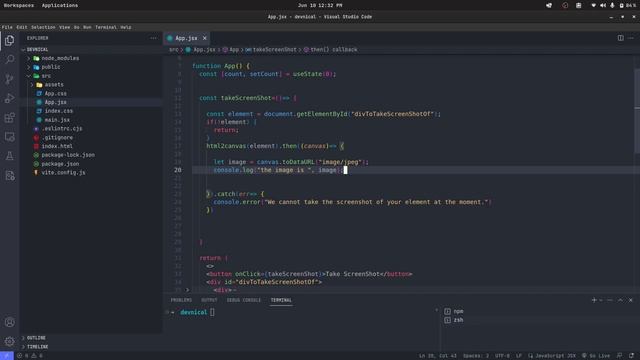Open the Manage gear icon
This screenshot has height=360, width=640.
(x=9, y=341)
